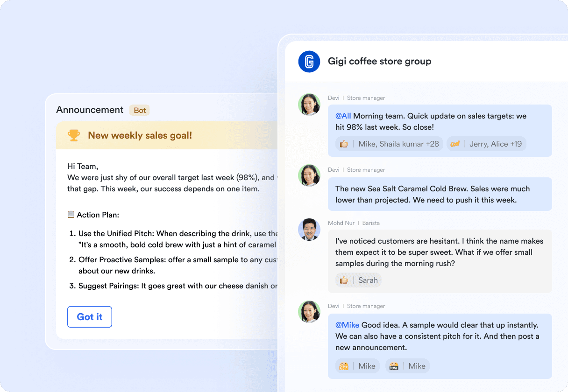Open the Gigi coffee store group logo

pyautogui.click(x=309, y=62)
